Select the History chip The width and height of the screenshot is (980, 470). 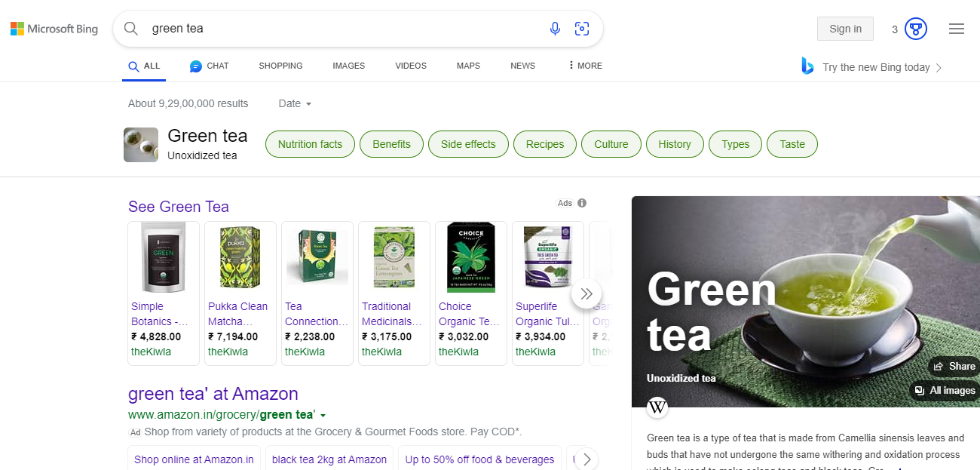[x=675, y=144]
